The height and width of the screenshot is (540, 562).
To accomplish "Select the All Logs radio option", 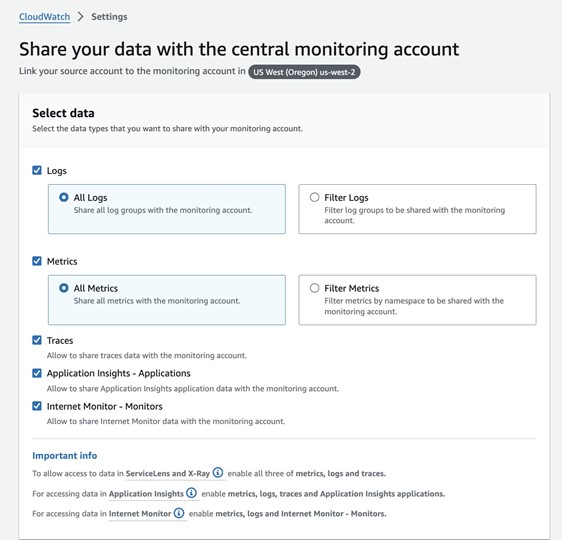I will [x=64, y=197].
